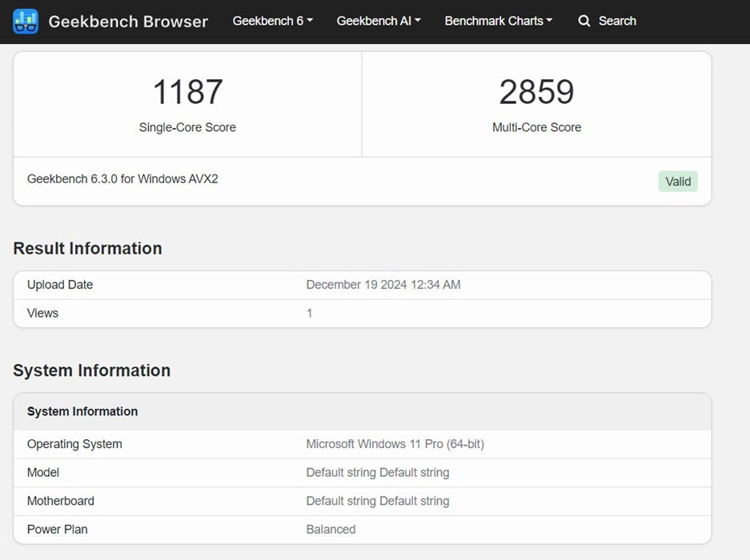This screenshot has height=560, width=750.
Task: Click the green Valid badge
Action: click(677, 182)
